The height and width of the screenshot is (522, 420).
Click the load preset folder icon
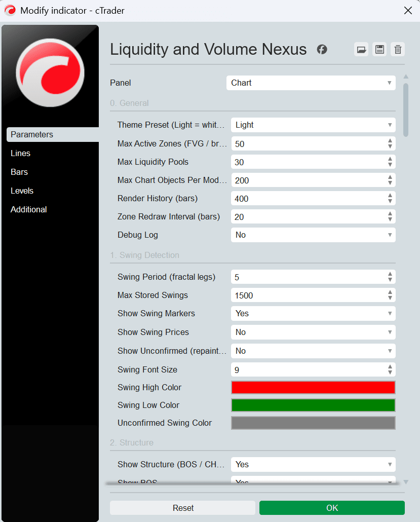click(361, 50)
